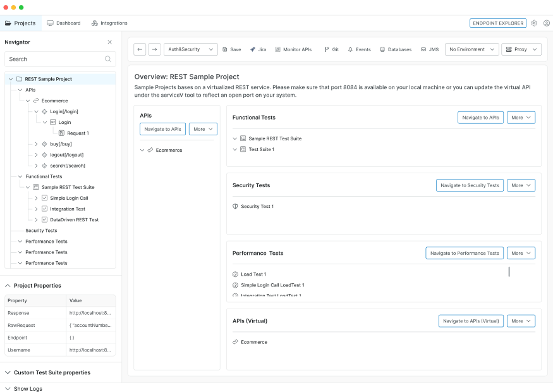Viewport: 553px width, 392px height.
Task: Enable the Integration Test checkbox
Action: coord(44,209)
